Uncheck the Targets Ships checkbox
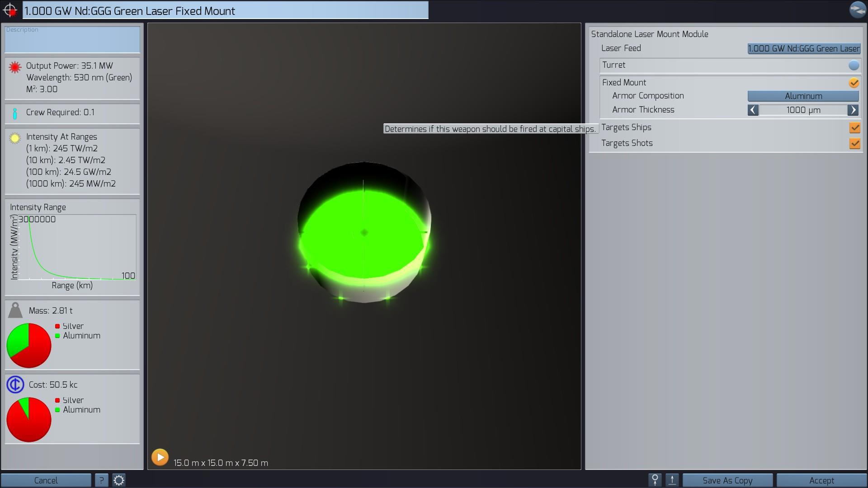The width and height of the screenshot is (868, 488). 854,127
